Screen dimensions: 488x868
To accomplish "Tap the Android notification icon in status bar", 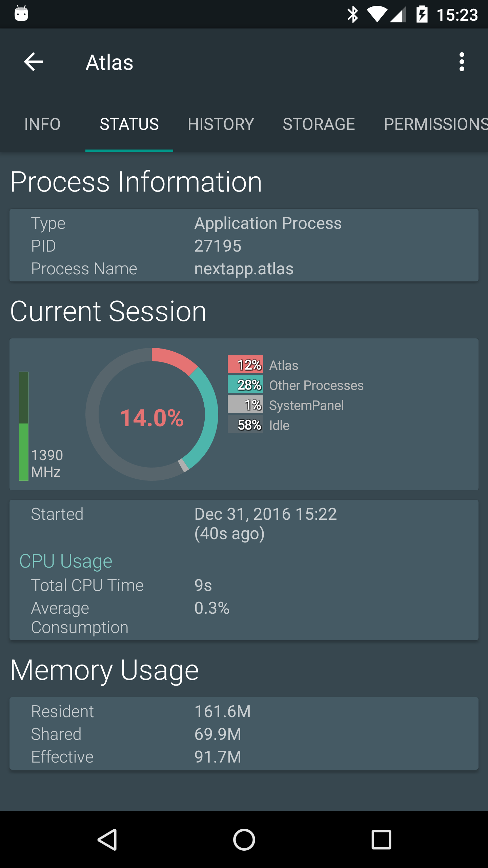I will click(x=21, y=14).
